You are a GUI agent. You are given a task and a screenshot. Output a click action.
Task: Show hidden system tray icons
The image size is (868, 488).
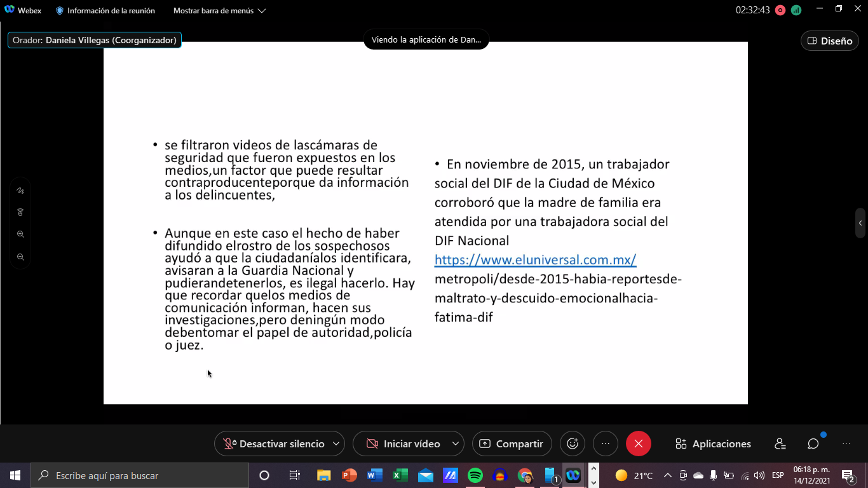[667, 475]
